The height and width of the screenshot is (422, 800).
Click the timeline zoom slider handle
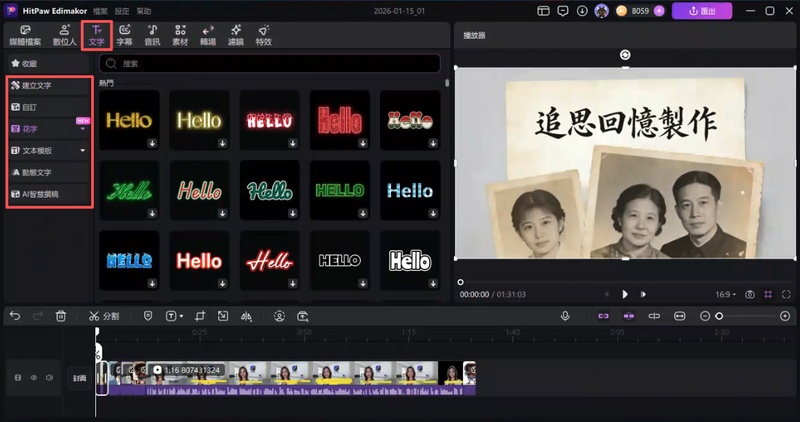719,316
